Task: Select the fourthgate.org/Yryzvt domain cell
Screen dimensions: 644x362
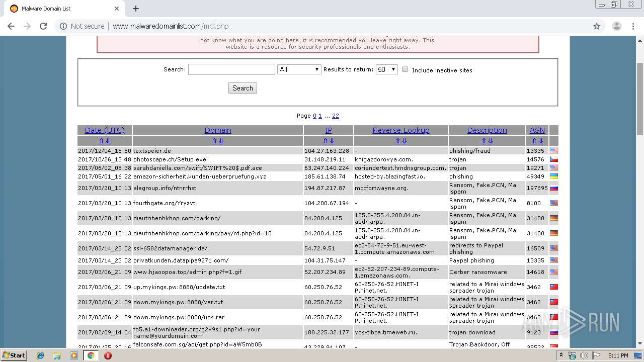Action: click(x=218, y=203)
